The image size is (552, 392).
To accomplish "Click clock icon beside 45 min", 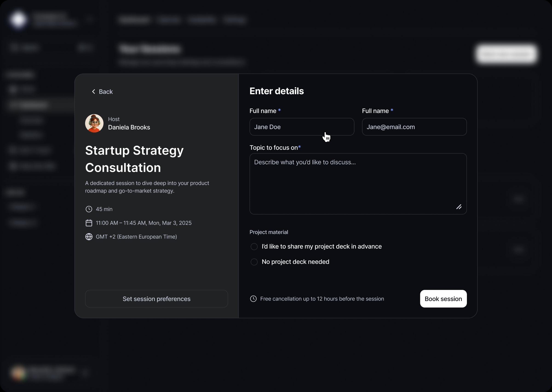I will click(x=89, y=209).
